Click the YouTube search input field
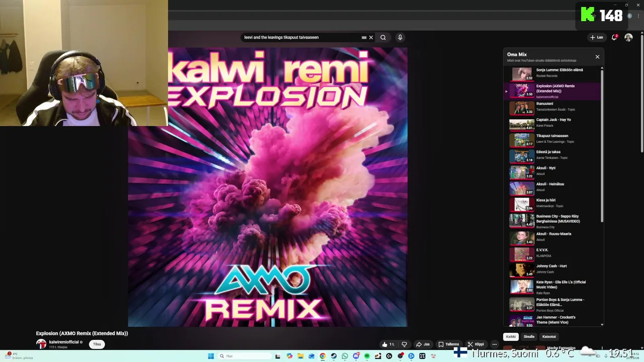This screenshot has width=644, height=362. [301, 37]
